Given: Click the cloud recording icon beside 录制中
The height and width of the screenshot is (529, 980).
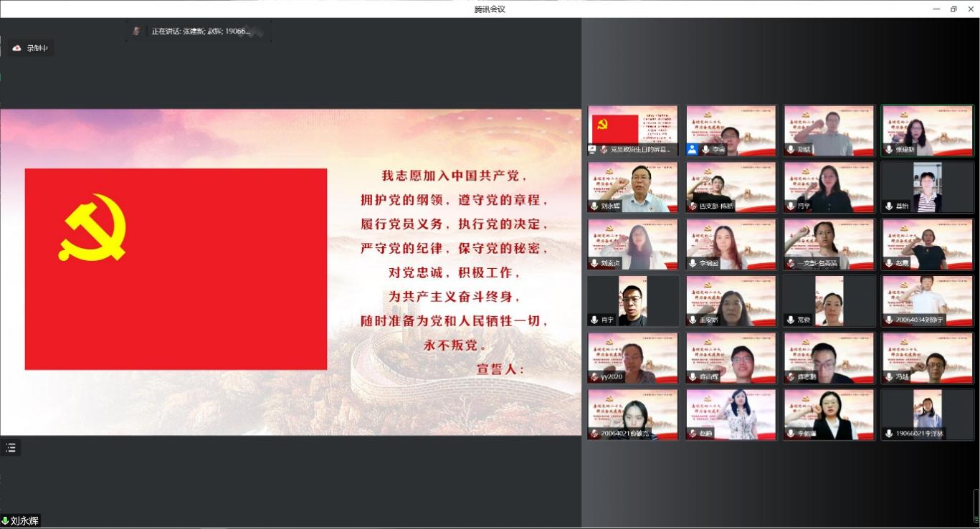Looking at the screenshot, I should (17, 48).
